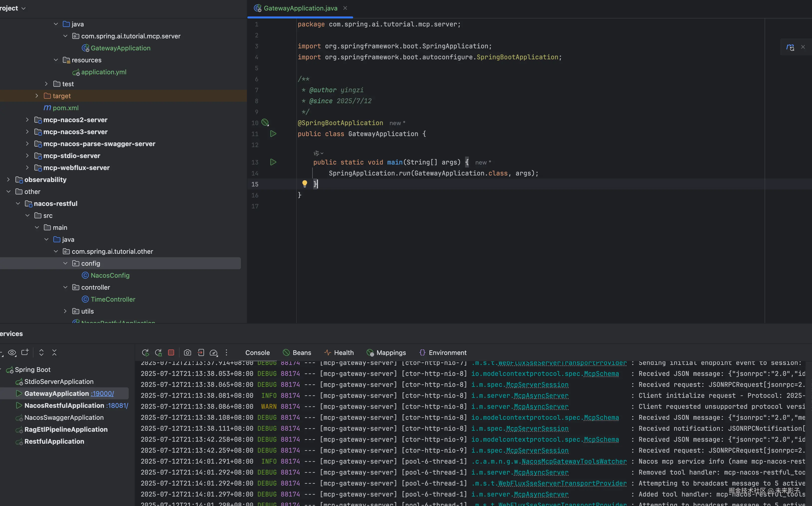Click the Rerun application icon
The width and height of the screenshot is (812, 506).
(x=145, y=352)
